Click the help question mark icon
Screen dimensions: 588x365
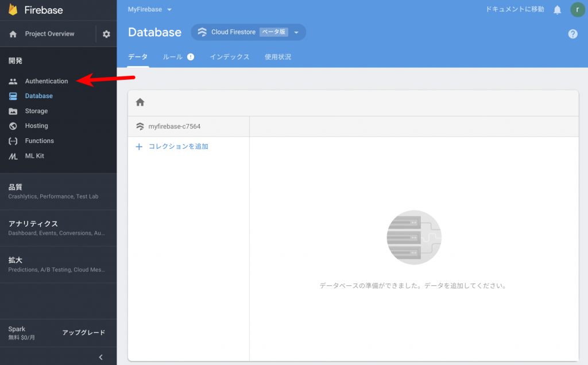coord(572,34)
